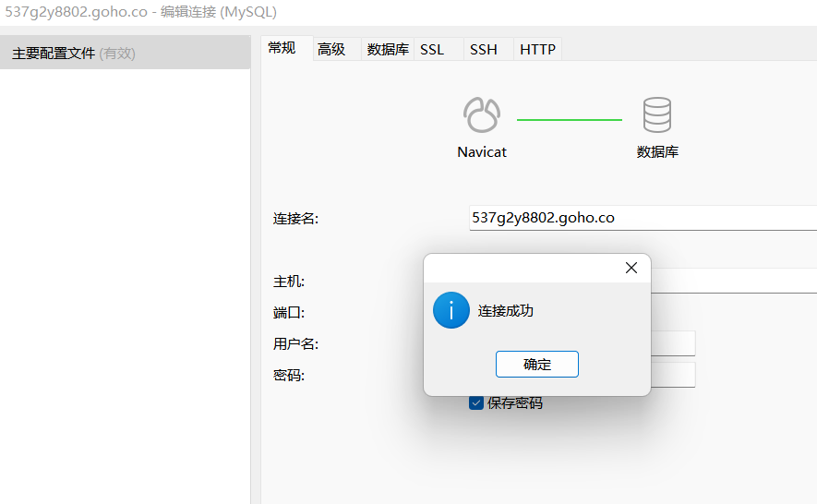Click the 端口: label
The image size is (817, 504).
289,313
